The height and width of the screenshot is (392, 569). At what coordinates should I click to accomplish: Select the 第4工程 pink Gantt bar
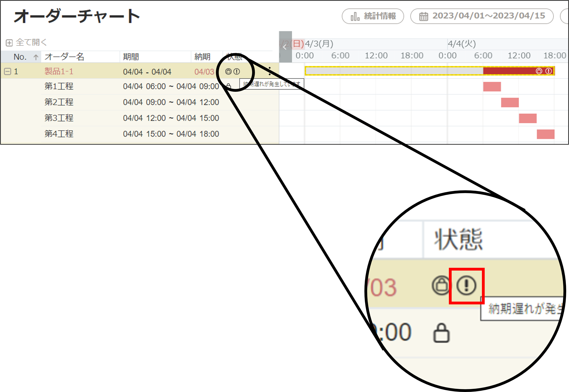(x=545, y=134)
